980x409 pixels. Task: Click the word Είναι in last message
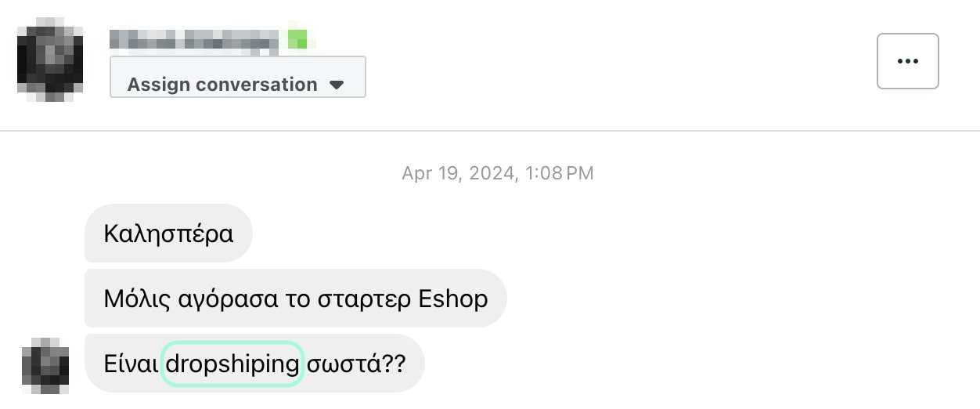click(x=132, y=364)
